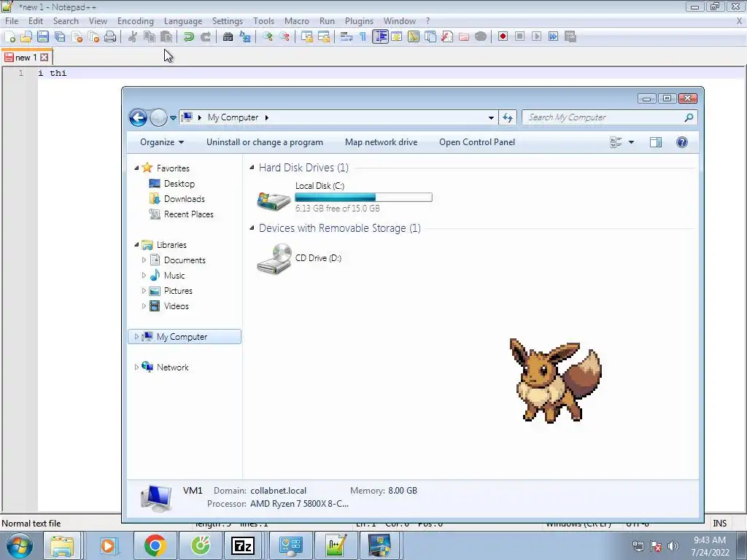Click the Zoom In toolbar icon
747x560 pixels.
pyautogui.click(x=267, y=36)
